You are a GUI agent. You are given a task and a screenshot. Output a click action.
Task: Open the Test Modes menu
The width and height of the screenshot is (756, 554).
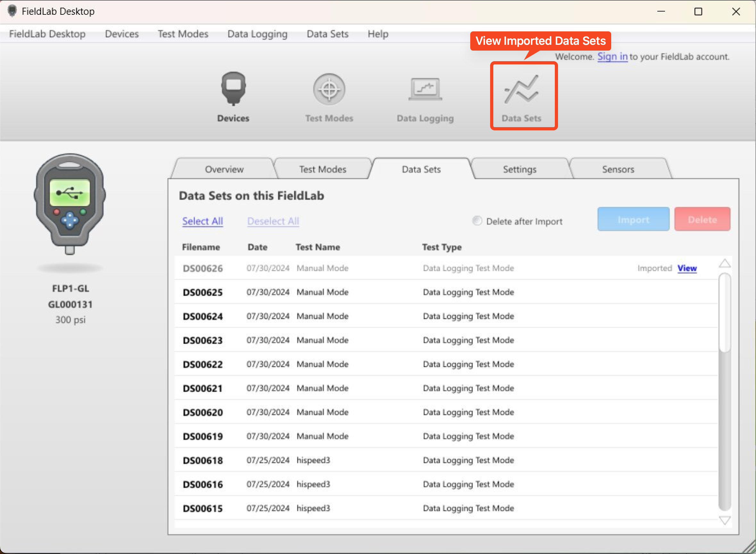pos(183,34)
